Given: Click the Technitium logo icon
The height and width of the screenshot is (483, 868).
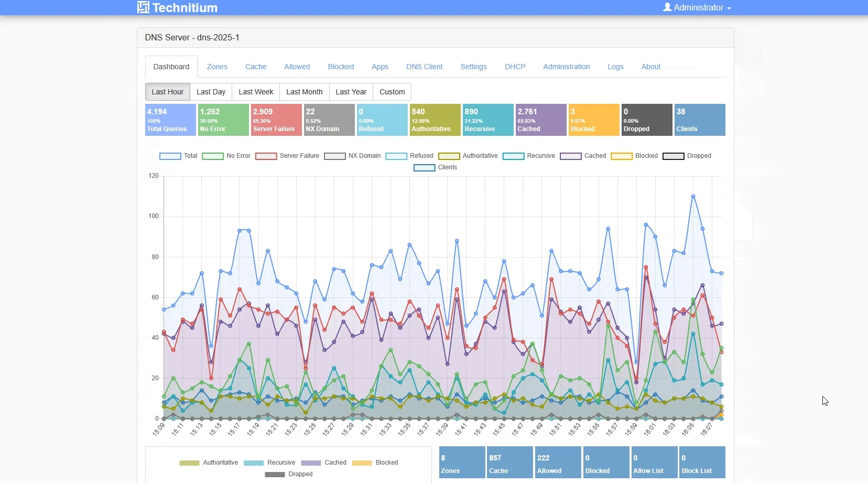Looking at the screenshot, I should [x=143, y=7].
